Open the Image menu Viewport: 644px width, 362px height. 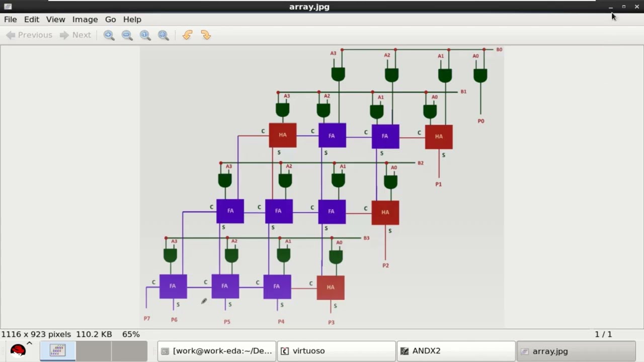point(85,19)
